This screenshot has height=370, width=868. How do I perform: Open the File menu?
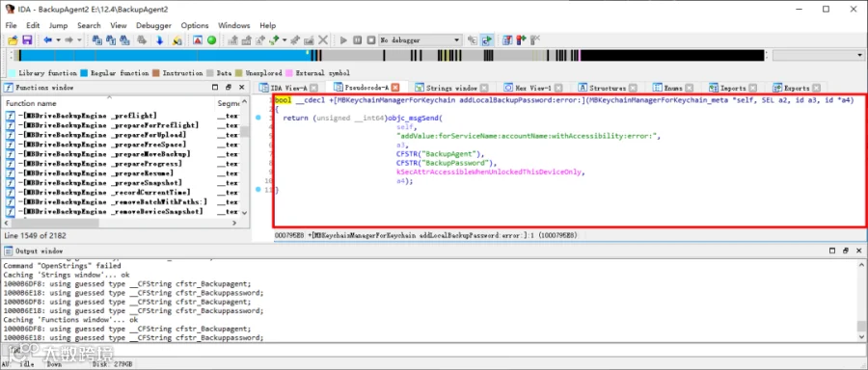point(11,25)
